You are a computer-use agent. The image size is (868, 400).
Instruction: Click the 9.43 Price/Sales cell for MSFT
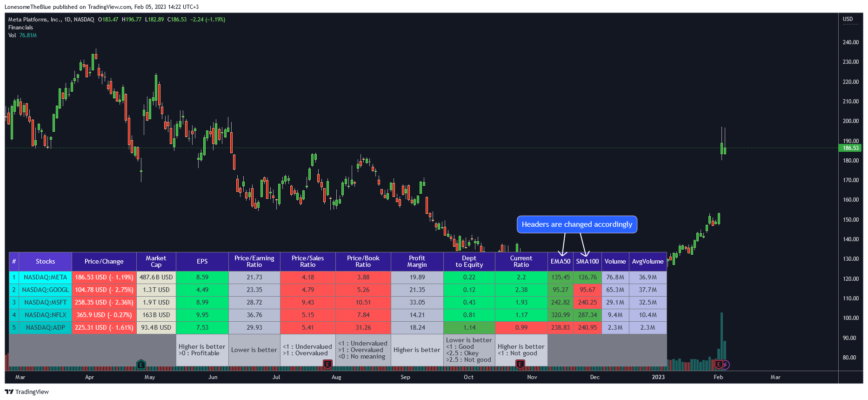[x=308, y=303]
